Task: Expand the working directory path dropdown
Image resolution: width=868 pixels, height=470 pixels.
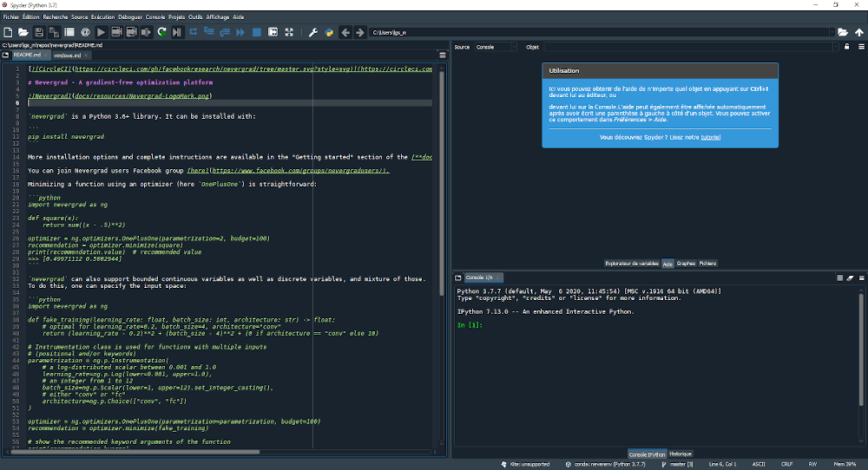Action: click(832, 33)
